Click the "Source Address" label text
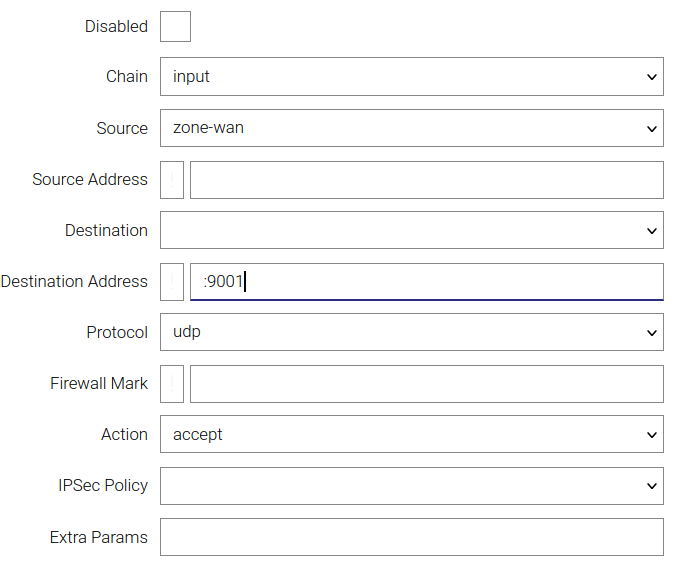 (x=90, y=180)
